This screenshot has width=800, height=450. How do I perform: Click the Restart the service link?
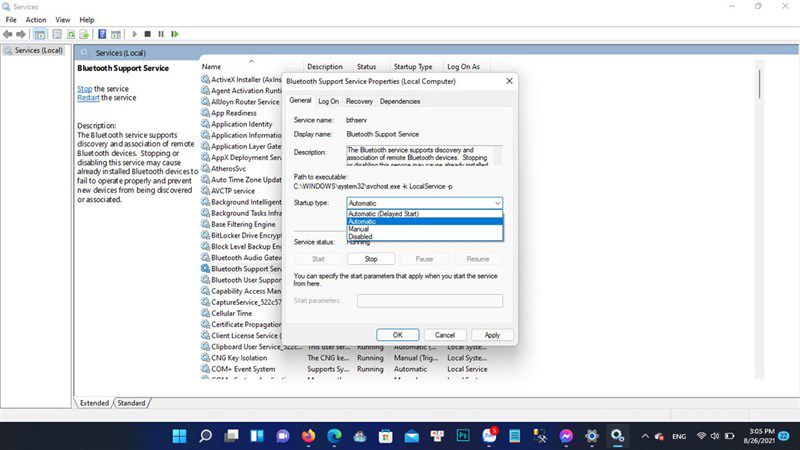point(88,98)
